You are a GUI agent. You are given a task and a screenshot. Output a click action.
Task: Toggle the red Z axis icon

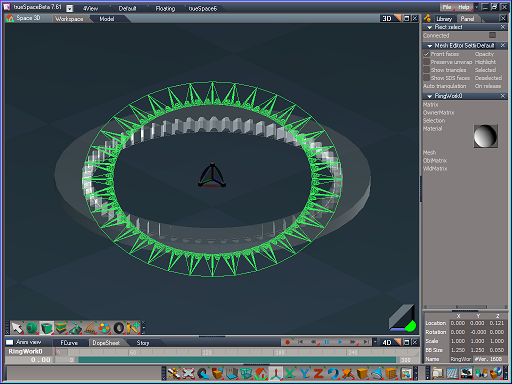click(x=318, y=373)
